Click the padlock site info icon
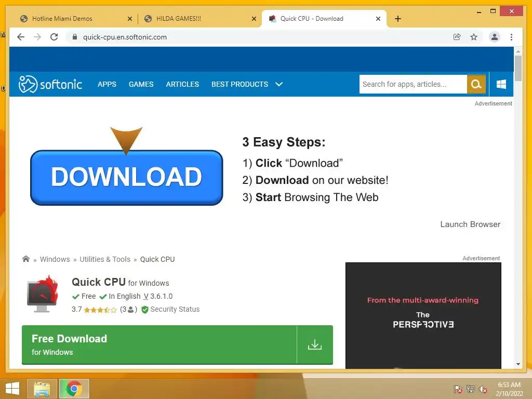532x399 pixels. click(x=75, y=37)
